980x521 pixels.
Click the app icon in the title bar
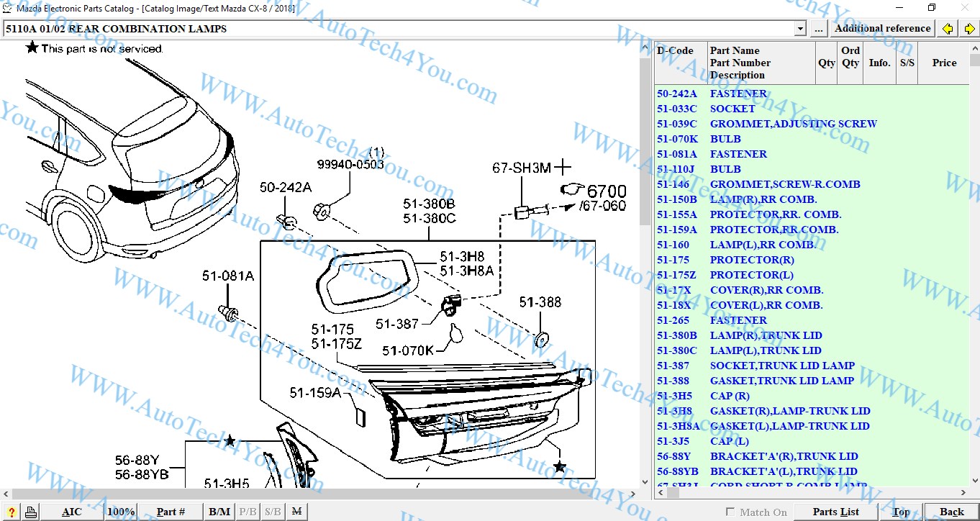pos(7,8)
